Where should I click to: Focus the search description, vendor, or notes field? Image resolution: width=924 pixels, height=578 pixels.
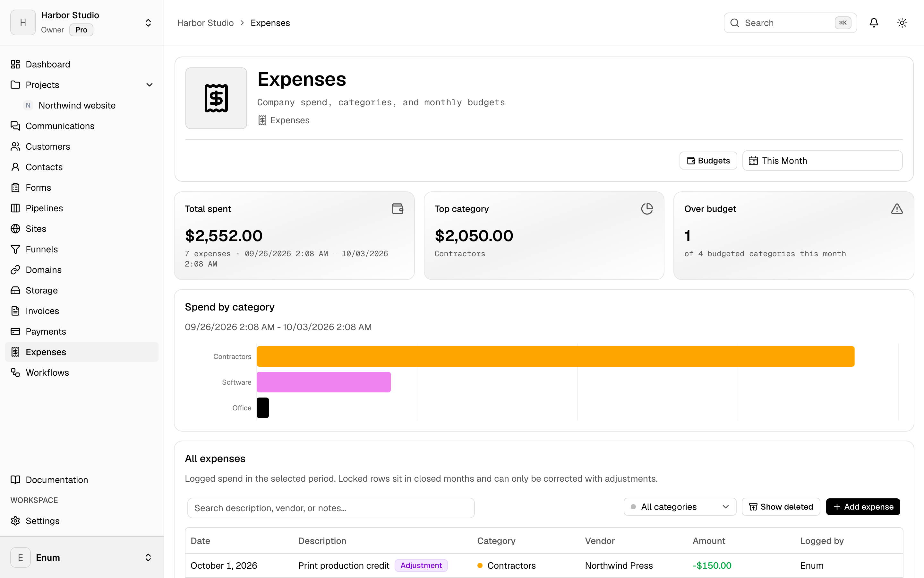coord(331,508)
